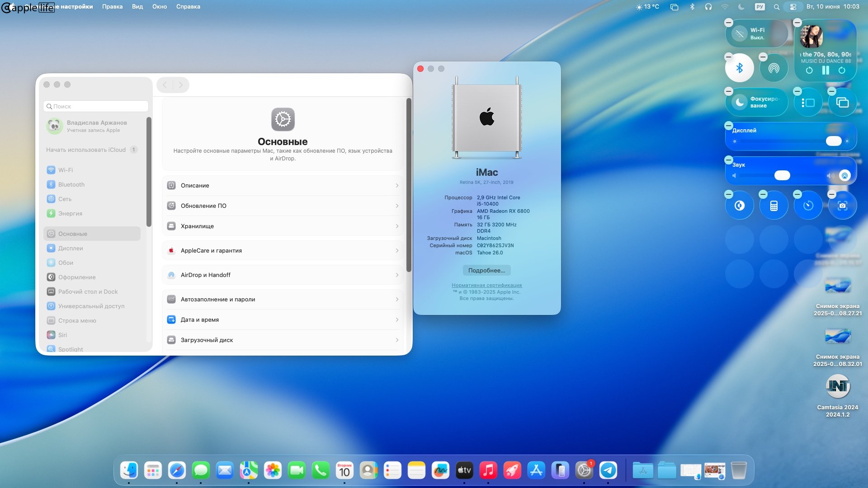This screenshot has height=488, width=868.
Task: Open the weather 13 °C menu bar item
Action: [647, 7]
